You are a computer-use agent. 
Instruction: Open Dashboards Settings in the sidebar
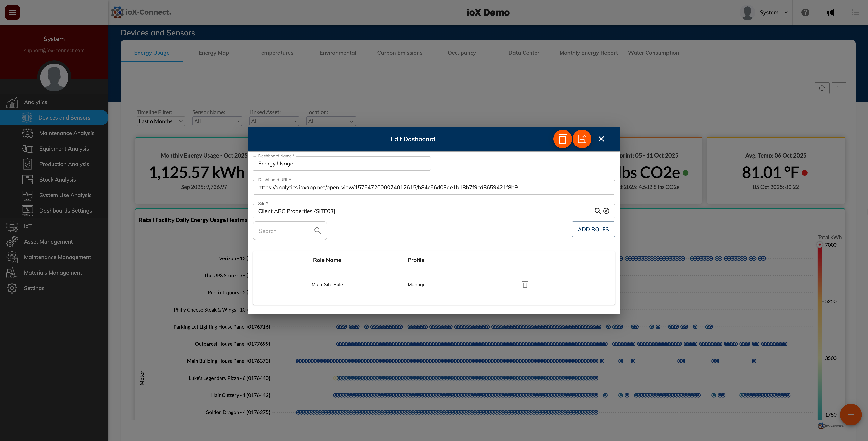[65, 211]
